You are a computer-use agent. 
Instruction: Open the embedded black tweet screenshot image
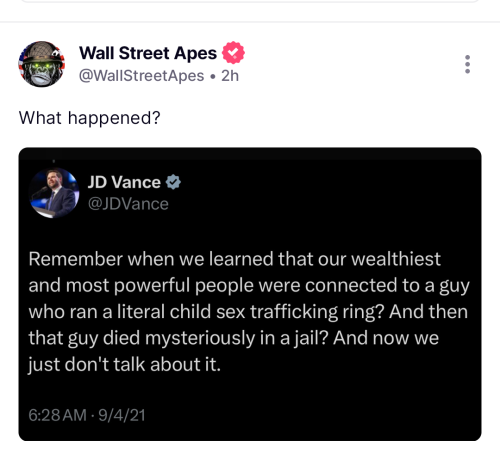click(250, 294)
